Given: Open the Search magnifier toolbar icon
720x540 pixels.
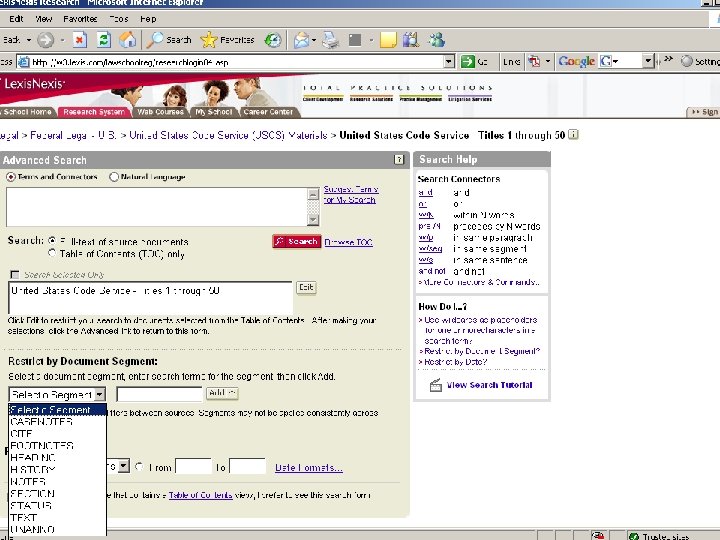Looking at the screenshot, I should 155,40.
